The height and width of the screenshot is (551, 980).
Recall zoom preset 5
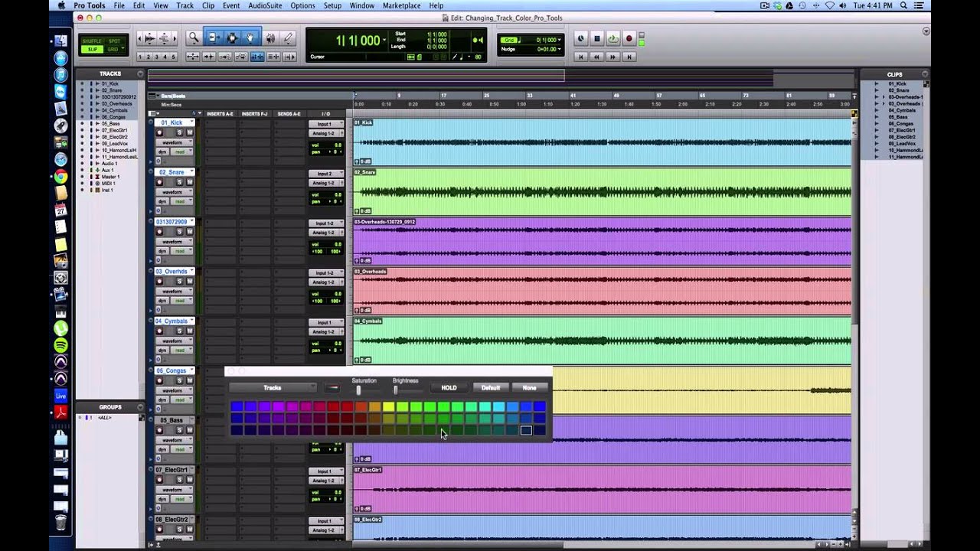coord(174,57)
